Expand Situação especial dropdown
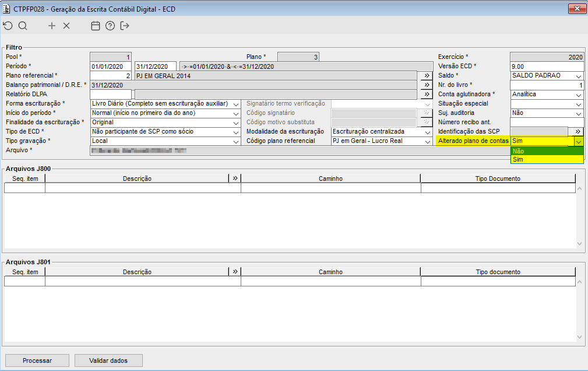The height and width of the screenshot is (371, 588). (579, 104)
